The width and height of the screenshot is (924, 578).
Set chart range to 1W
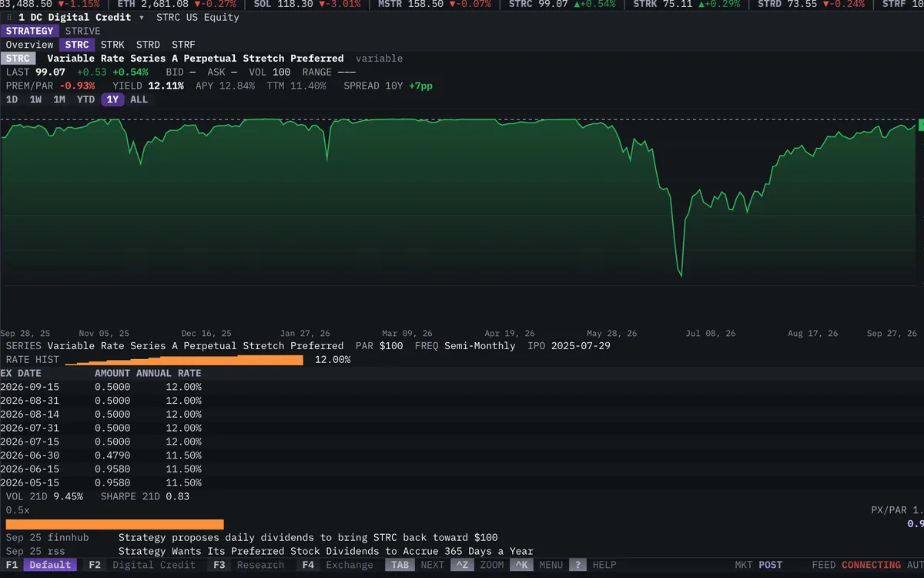pyautogui.click(x=35, y=99)
